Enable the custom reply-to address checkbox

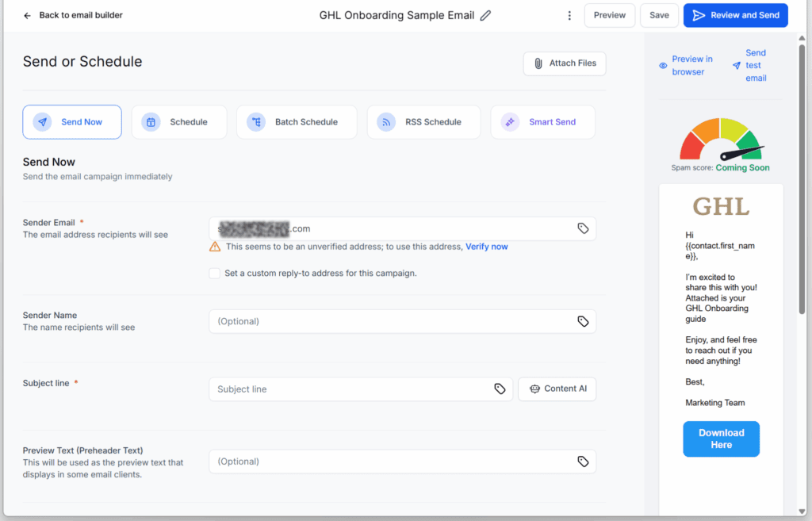coord(214,273)
